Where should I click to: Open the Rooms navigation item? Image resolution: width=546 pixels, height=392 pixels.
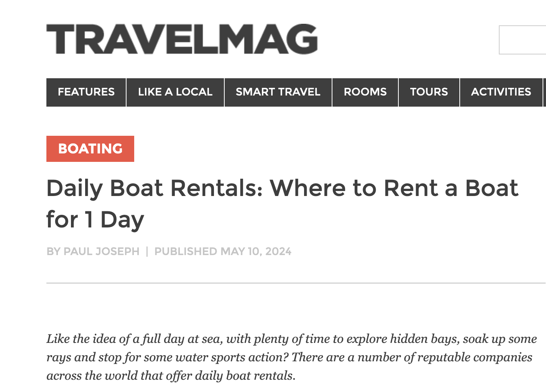click(x=365, y=92)
